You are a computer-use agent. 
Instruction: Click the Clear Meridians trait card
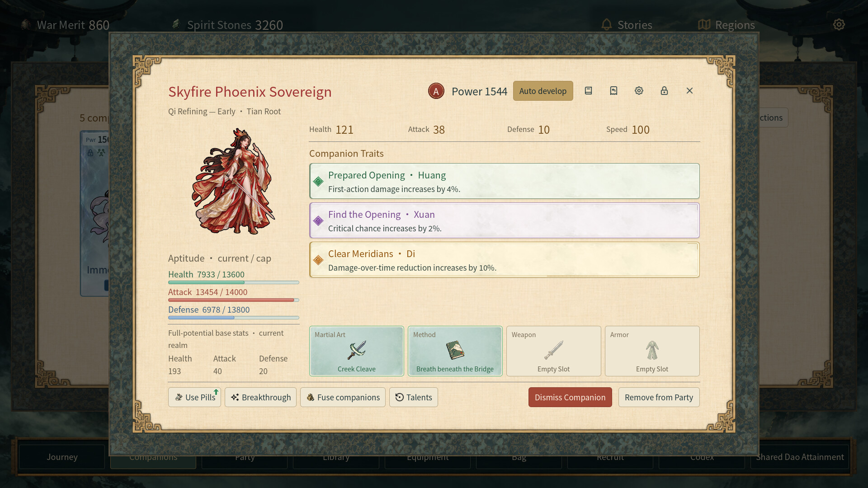505,260
